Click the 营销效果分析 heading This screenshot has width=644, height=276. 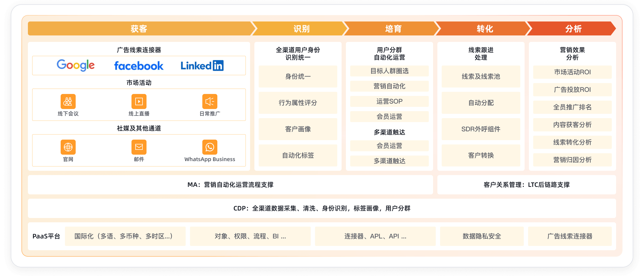tap(572, 54)
